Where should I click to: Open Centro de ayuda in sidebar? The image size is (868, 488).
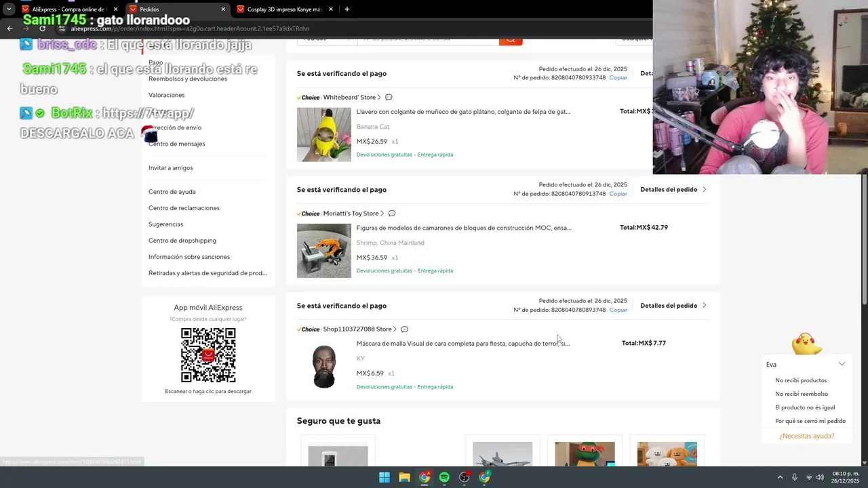tap(172, 192)
